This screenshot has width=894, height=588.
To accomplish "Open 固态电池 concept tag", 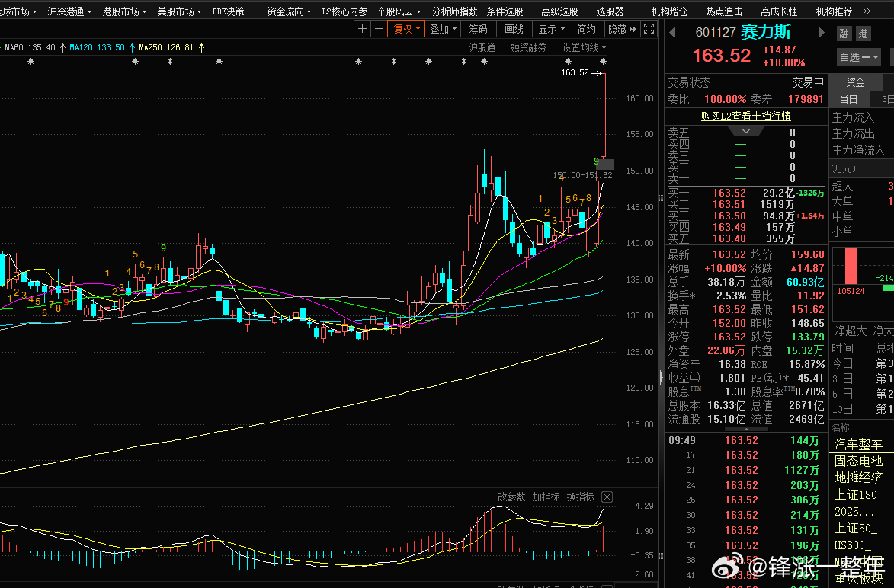I will pos(858,461).
